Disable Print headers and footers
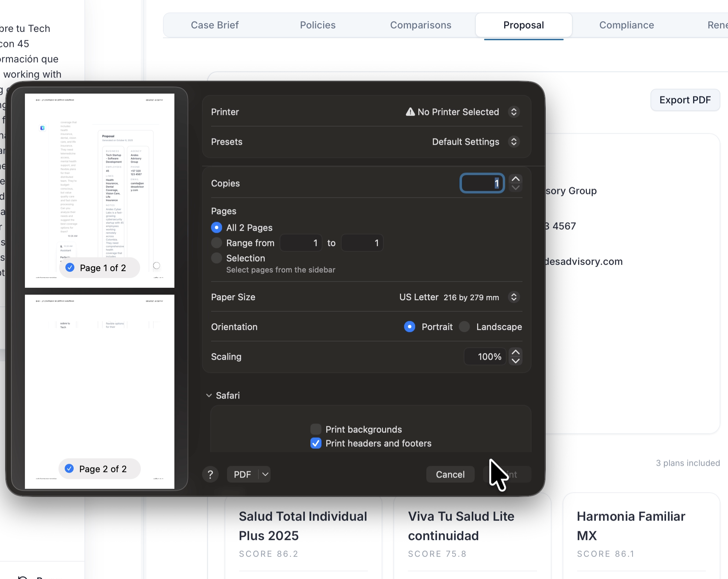The height and width of the screenshot is (579, 728). [x=316, y=443]
